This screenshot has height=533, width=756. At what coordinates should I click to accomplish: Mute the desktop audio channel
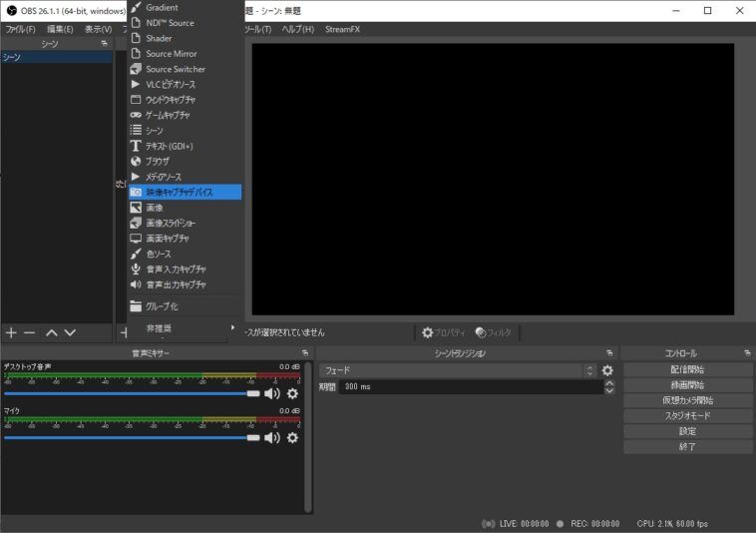click(272, 393)
